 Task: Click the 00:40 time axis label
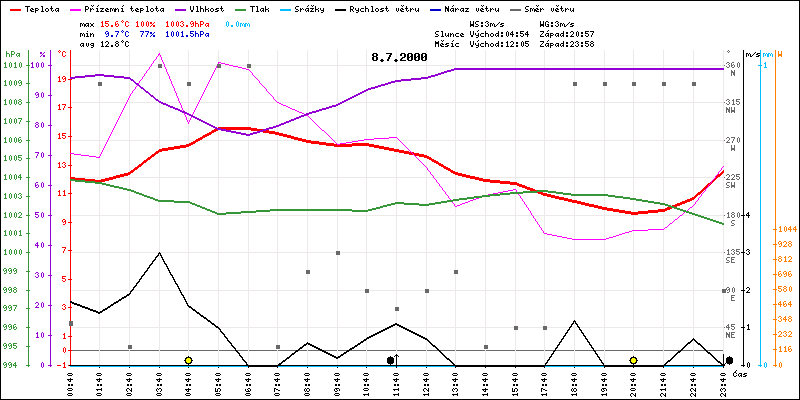pos(70,381)
